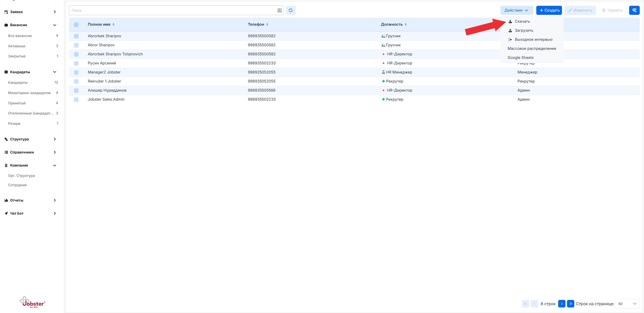Click the Создать button
Viewport: 644px width, 313px height.
(549, 10)
